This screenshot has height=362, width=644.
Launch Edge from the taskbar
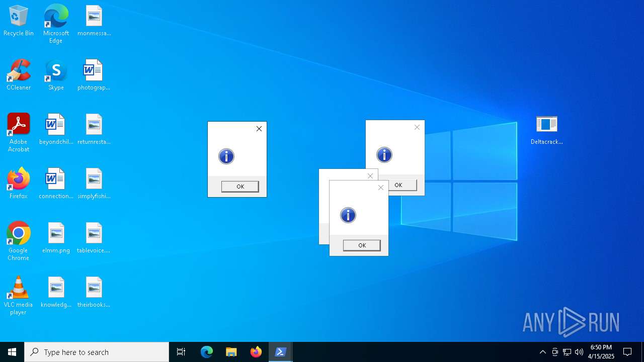coord(207,352)
